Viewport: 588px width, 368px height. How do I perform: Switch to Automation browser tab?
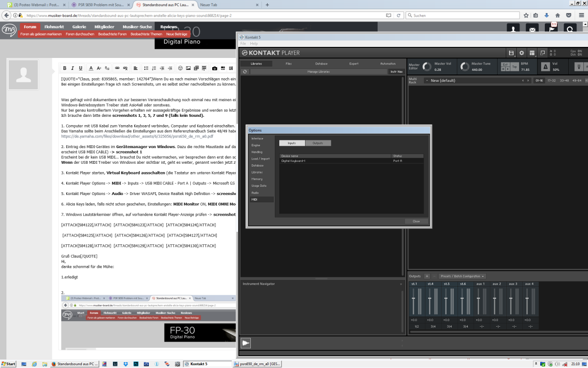point(388,63)
